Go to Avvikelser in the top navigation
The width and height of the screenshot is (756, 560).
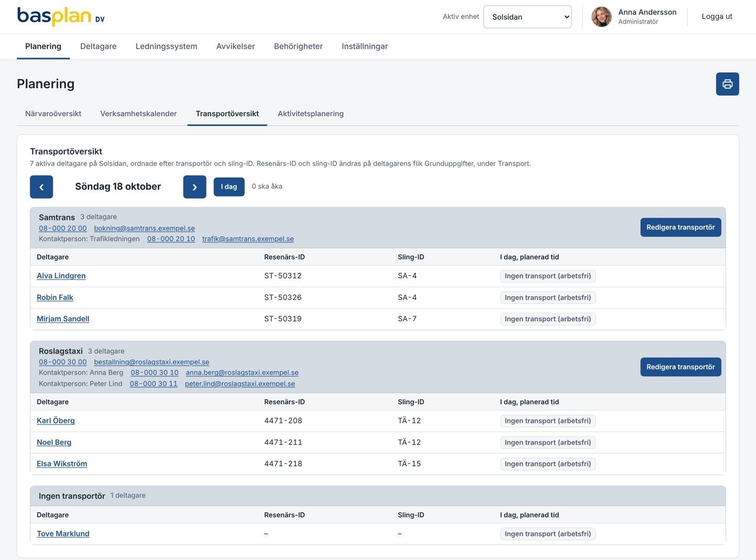[236, 46]
